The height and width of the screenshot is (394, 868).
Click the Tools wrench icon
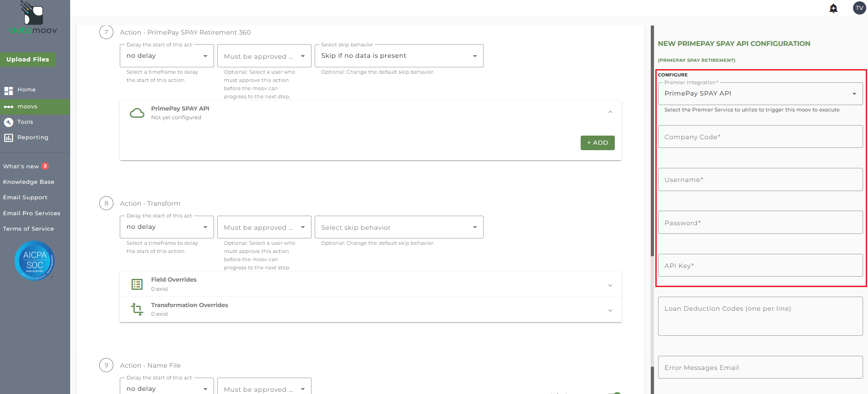[9, 122]
